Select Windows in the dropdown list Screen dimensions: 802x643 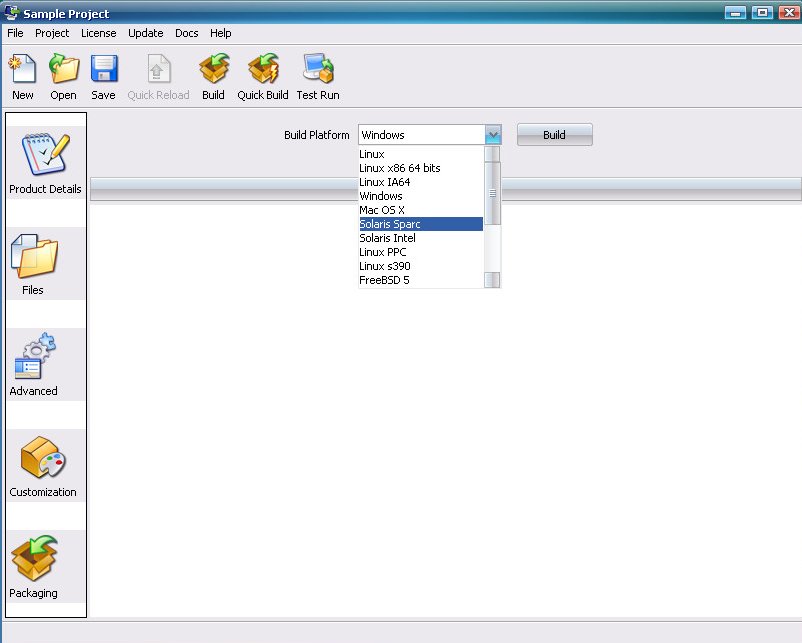point(420,196)
